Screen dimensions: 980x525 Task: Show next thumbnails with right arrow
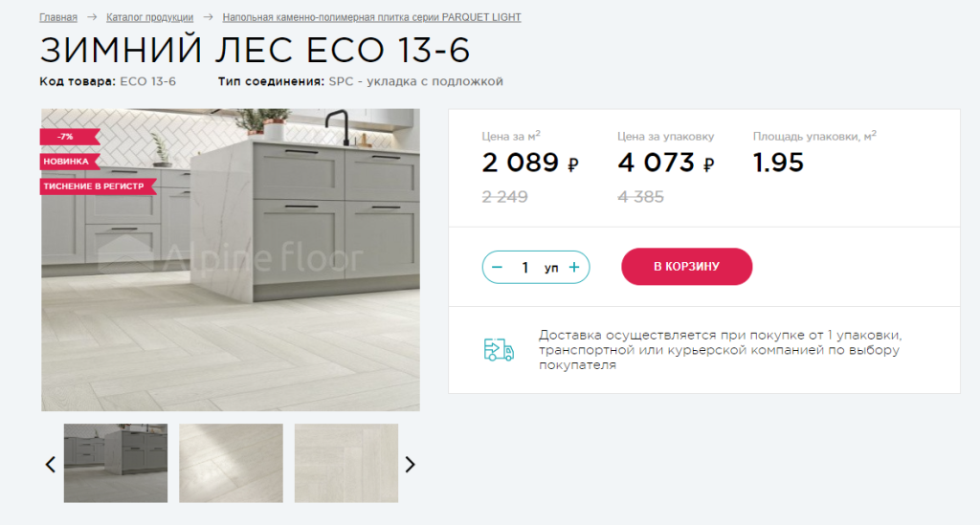pos(410,465)
